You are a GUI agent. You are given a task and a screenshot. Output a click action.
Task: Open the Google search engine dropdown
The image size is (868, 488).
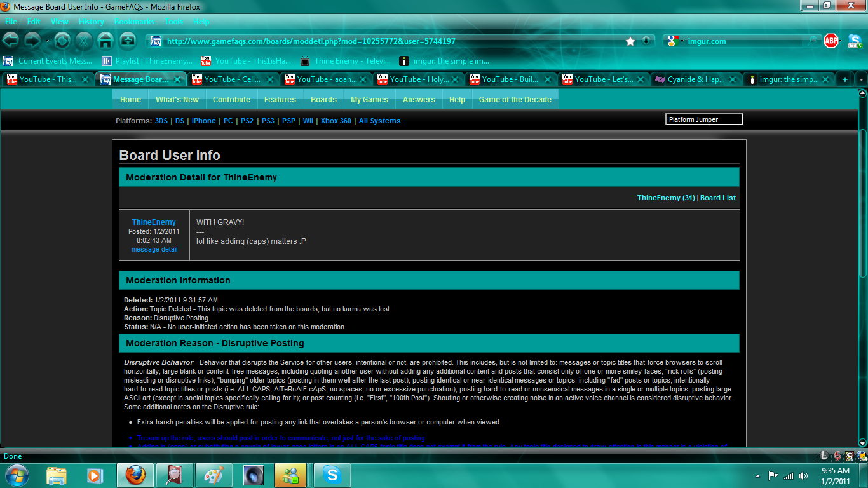[674, 41]
